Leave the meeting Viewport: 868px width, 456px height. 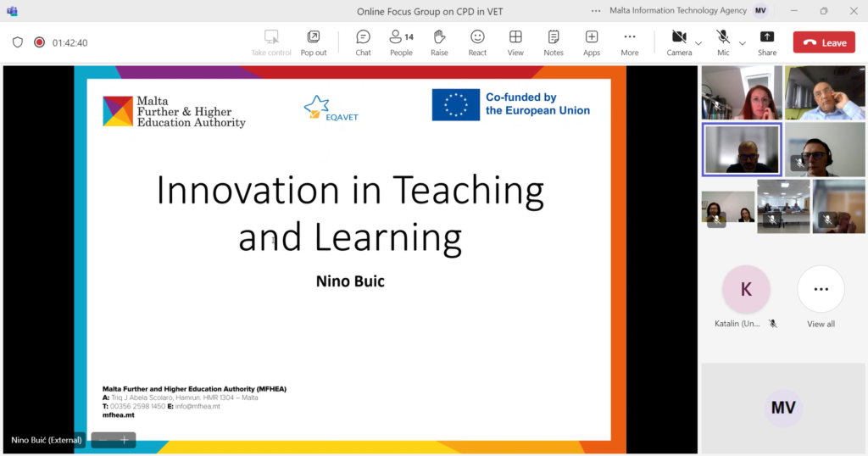click(824, 42)
